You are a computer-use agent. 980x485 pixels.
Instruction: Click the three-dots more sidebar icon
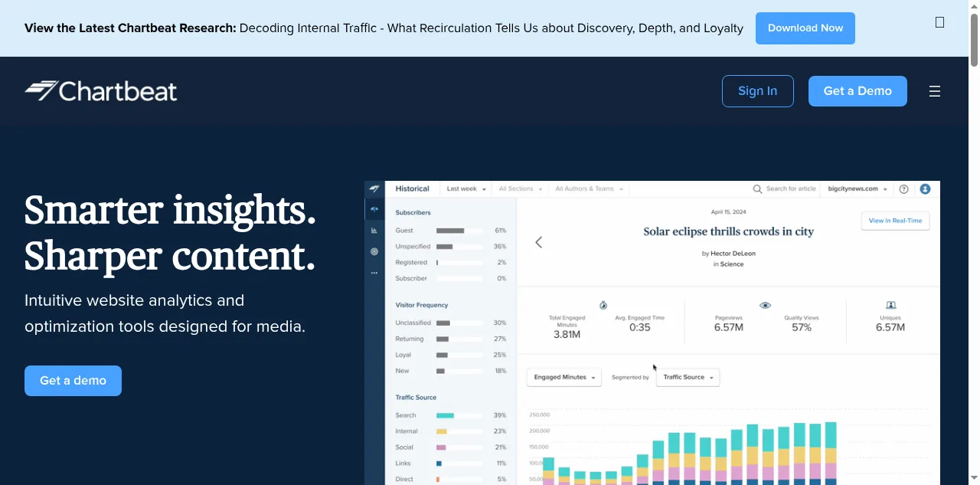point(374,273)
